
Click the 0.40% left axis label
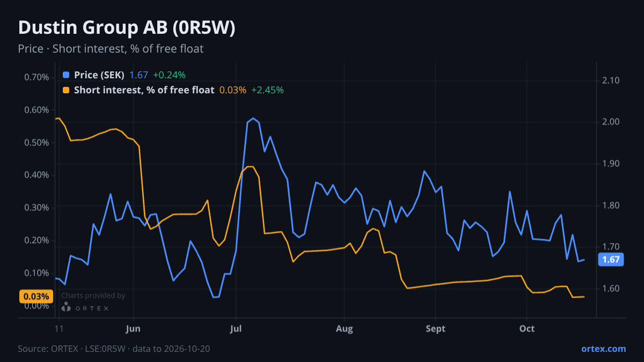pos(36,175)
